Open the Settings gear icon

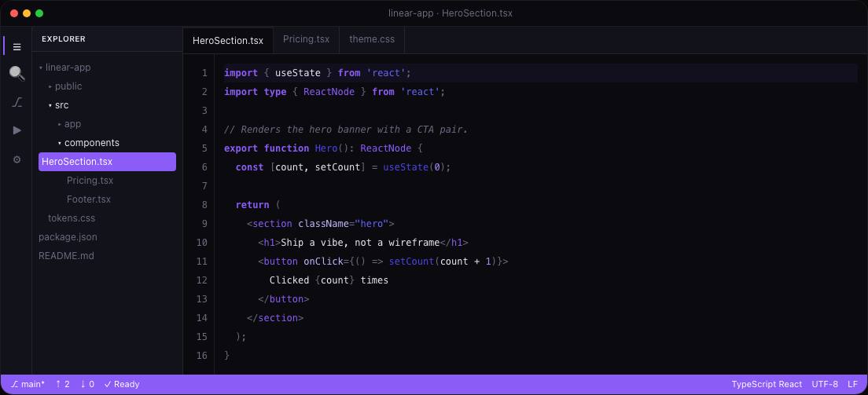point(17,159)
